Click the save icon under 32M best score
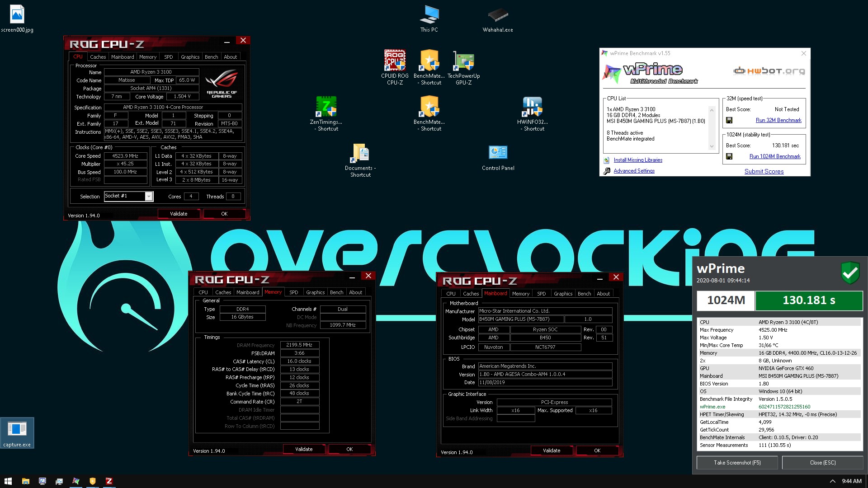The width and height of the screenshot is (868, 488). click(x=729, y=120)
